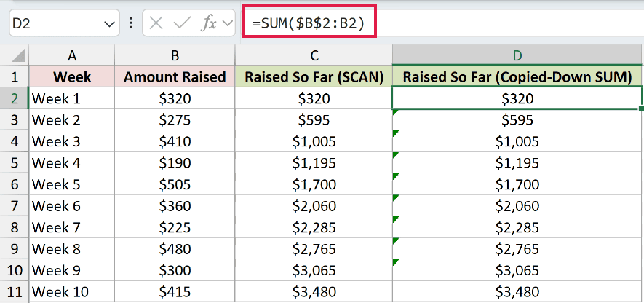Select row 11 header
644x303 pixels.
pyautogui.click(x=15, y=292)
